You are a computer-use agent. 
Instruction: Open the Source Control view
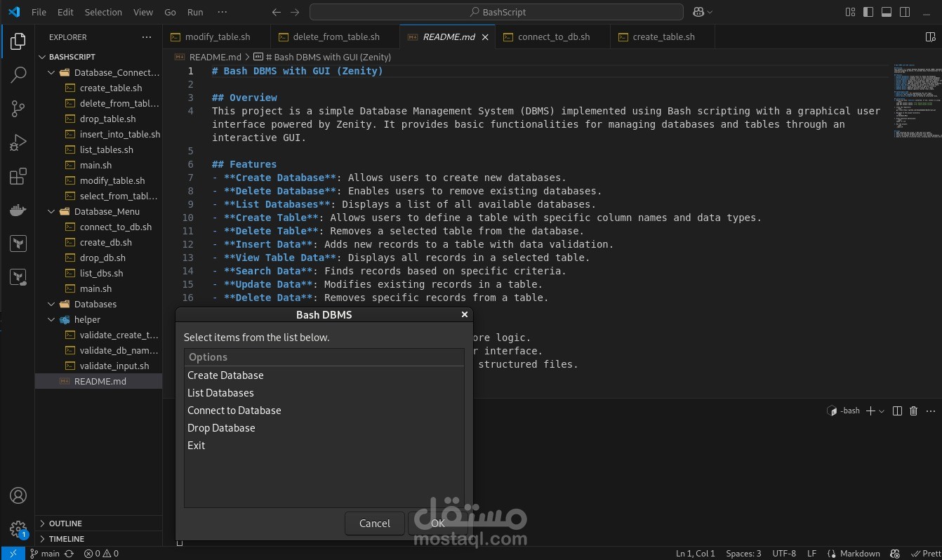[x=18, y=109]
